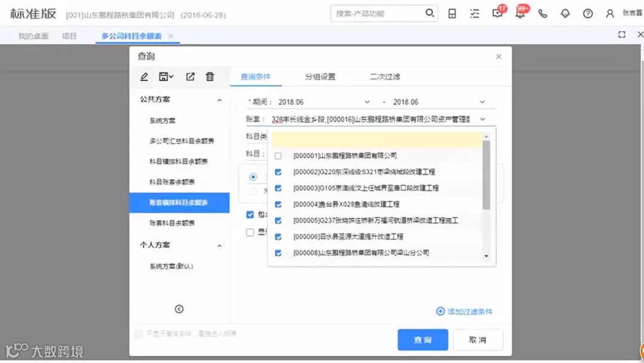Open messages icon with the 17 badge

pyautogui.click(x=499, y=13)
